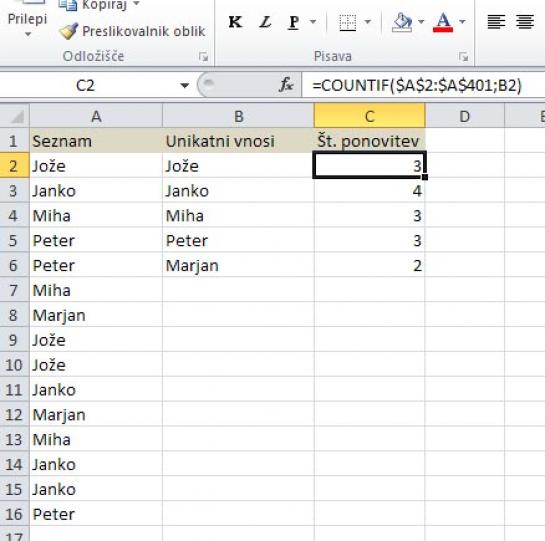The width and height of the screenshot is (545, 541).
Task: Open Odložišče dialog launcher
Action: [204, 57]
